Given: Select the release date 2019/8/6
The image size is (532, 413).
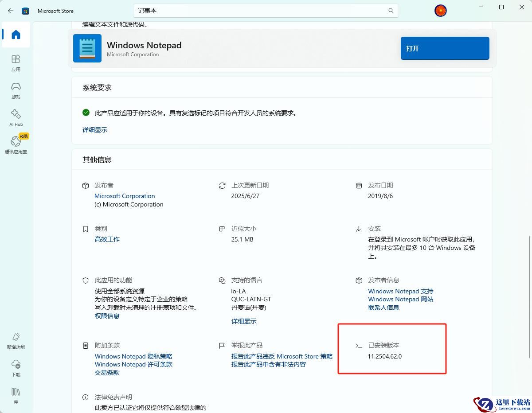Looking at the screenshot, I should (380, 196).
